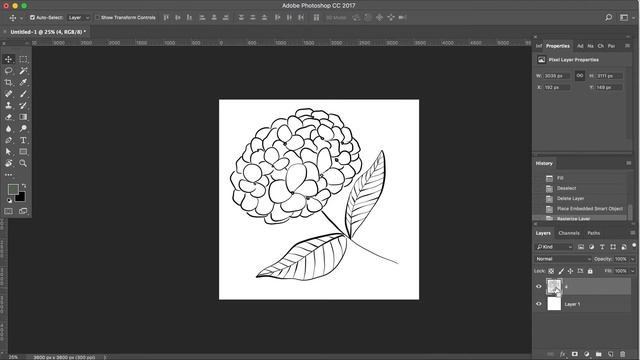Select the Eraser tool

click(x=9, y=117)
